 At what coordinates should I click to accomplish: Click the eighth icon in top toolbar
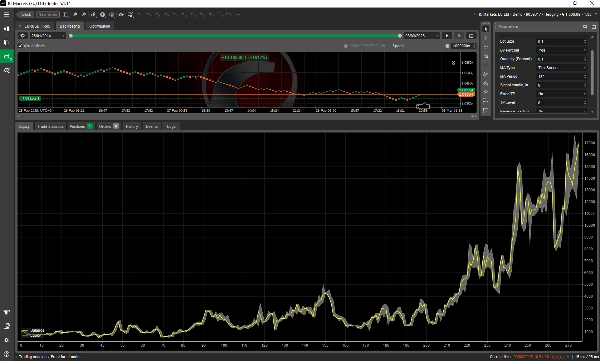(x=130, y=15)
